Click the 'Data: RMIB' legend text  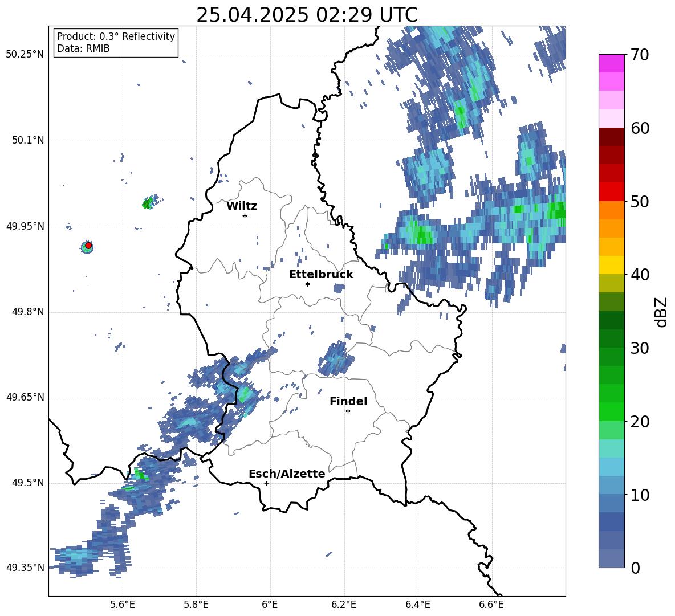tap(83, 48)
